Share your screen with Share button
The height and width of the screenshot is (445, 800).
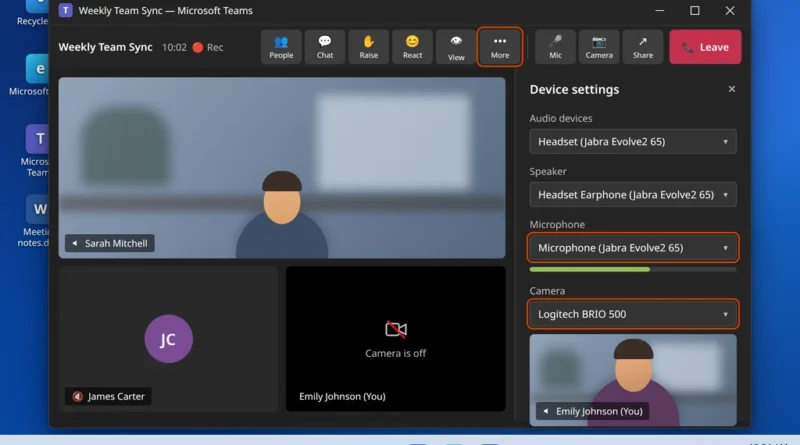(643, 47)
